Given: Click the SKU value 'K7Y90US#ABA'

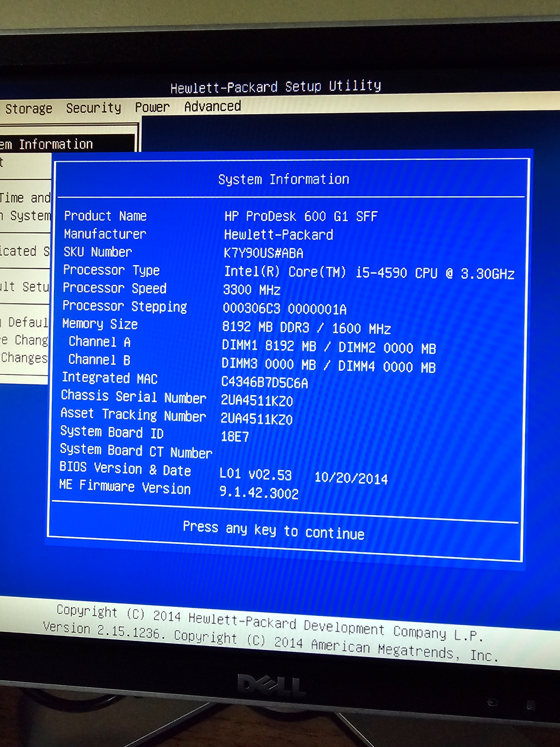Looking at the screenshot, I should (x=263, y=253).
